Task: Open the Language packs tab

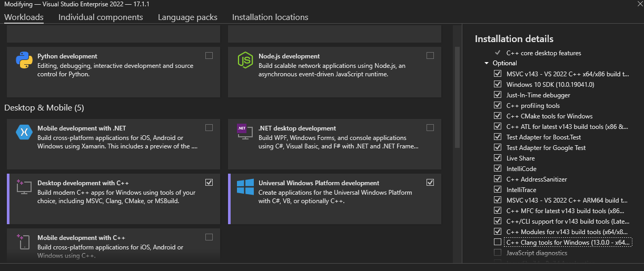Action: click(x=187, y=17)
